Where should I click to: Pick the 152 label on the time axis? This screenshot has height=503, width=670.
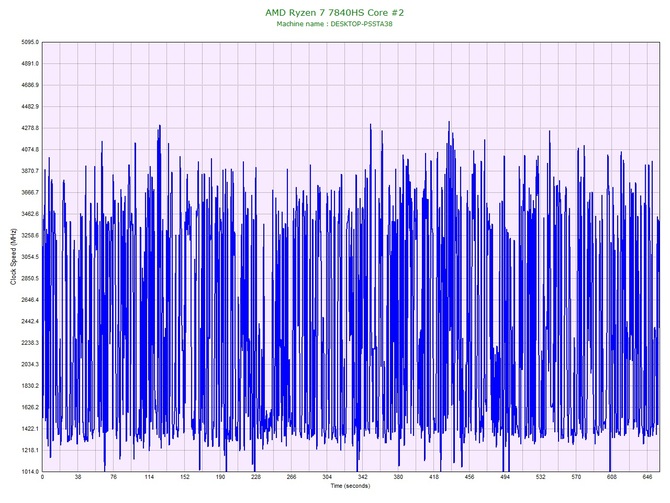[x=185, y=477]
